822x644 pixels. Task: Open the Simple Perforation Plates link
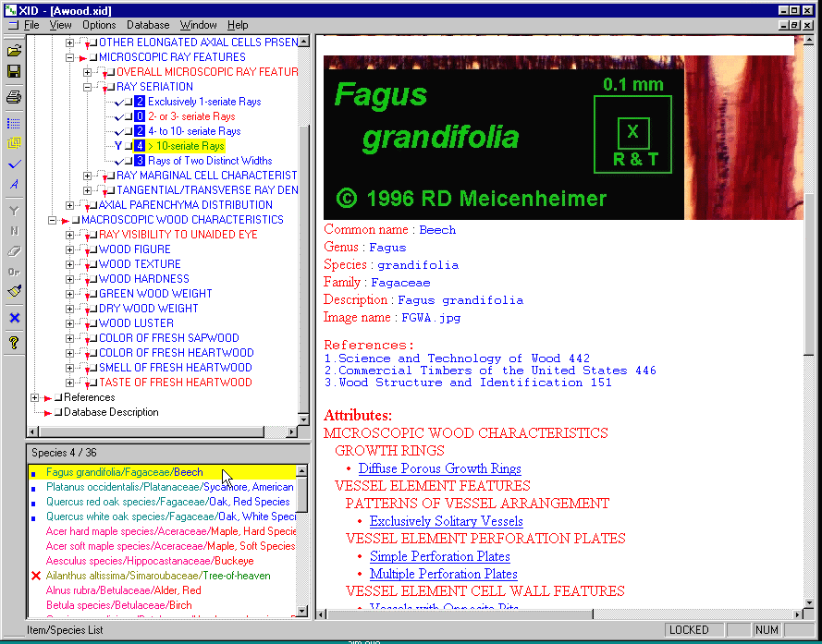[x=439, y=556]
